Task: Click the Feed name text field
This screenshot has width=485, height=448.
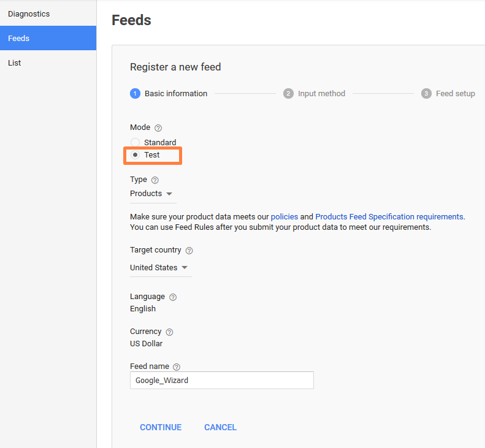Action: [x=221, y=380]
